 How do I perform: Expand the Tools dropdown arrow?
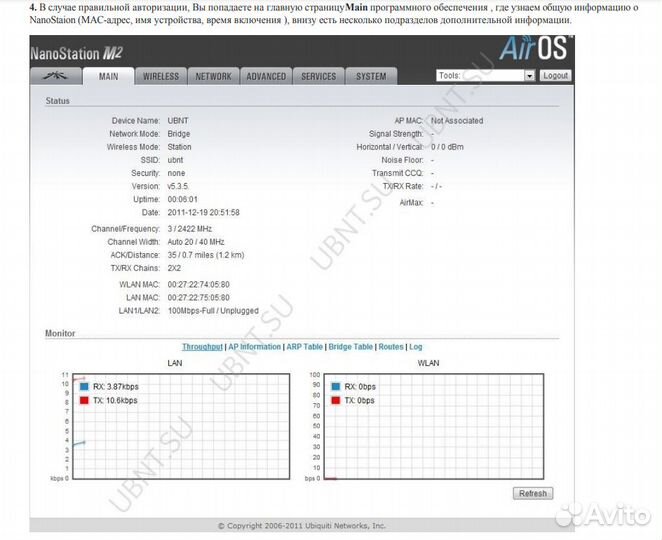click(x=529, y=76)
